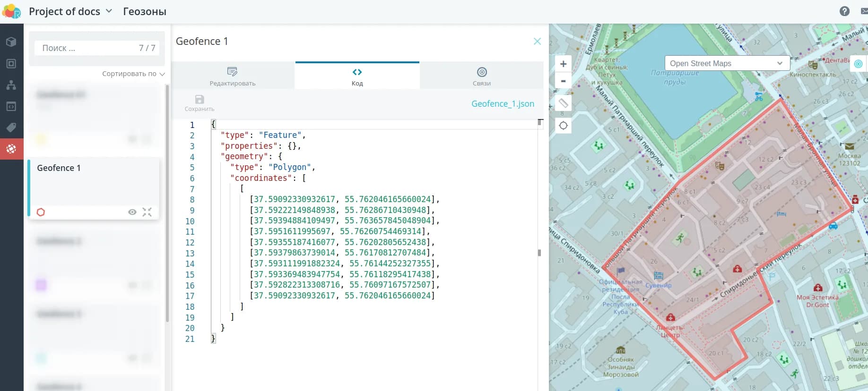868x391 pixels.
Task: Click the geofences globe icon in sidebar
Action: (11, 149)
